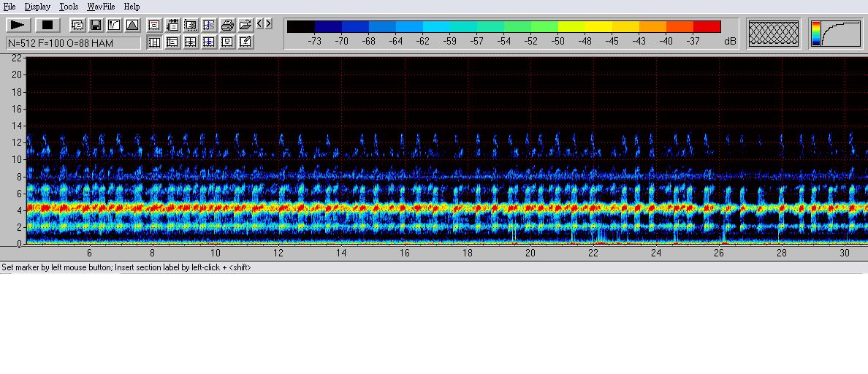Click the right arrow scroll button
The image size is (868, 374).
[x=268, y=24]
